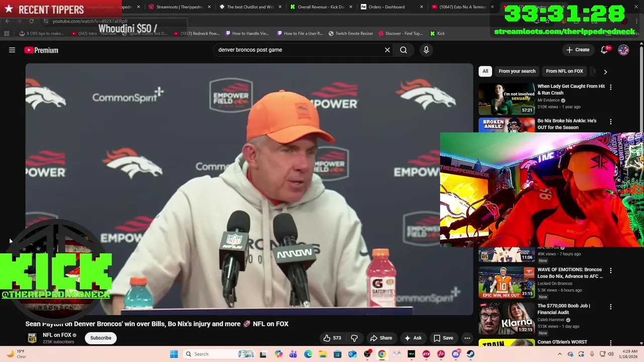Click the Ask button

pos(413,338)
